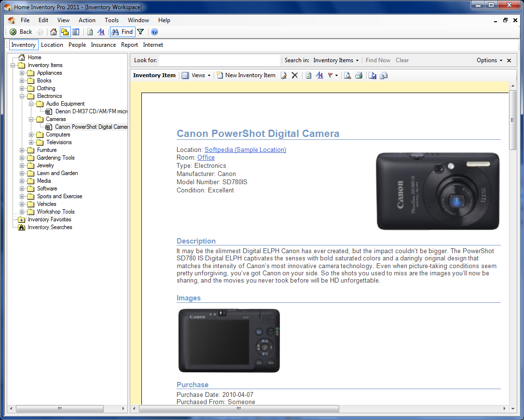Open the Views dropdown

pos(196,75)
